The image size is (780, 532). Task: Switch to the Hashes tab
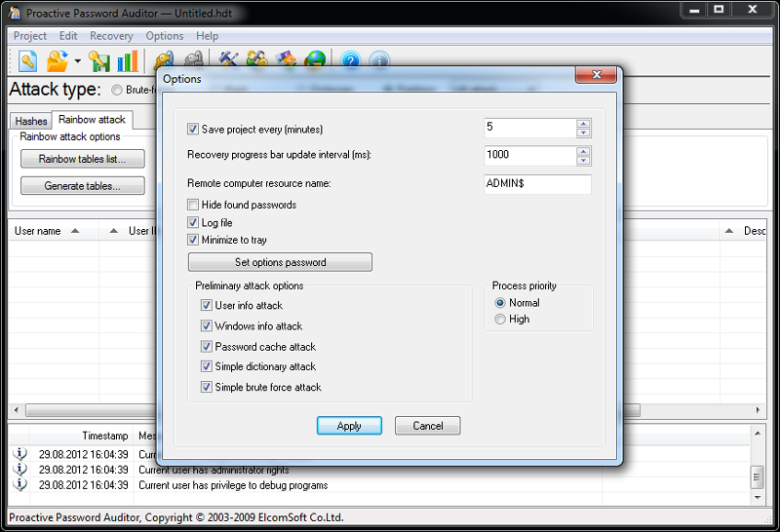(31, 121)
